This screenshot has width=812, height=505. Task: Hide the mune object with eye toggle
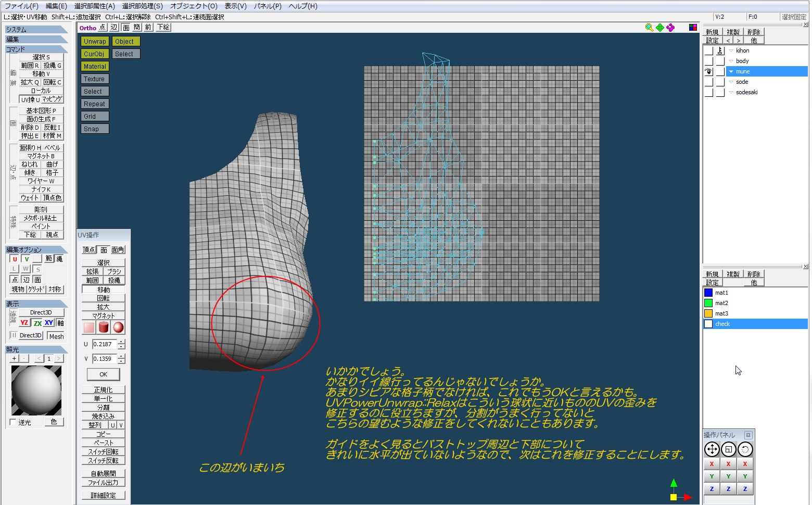point(708,71)
